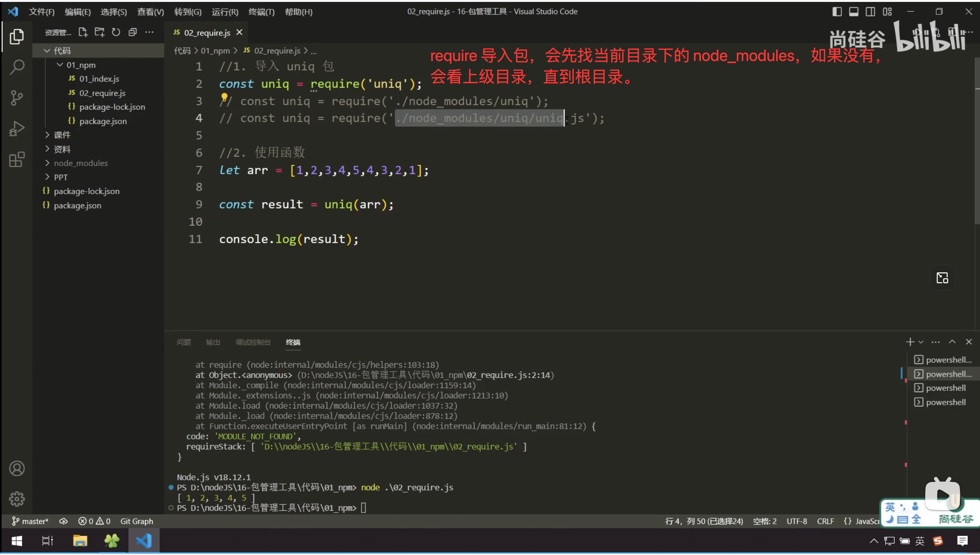
Task: Add a new terminal with plus icon
Action: pyautogui.click(x=910, y=342)
